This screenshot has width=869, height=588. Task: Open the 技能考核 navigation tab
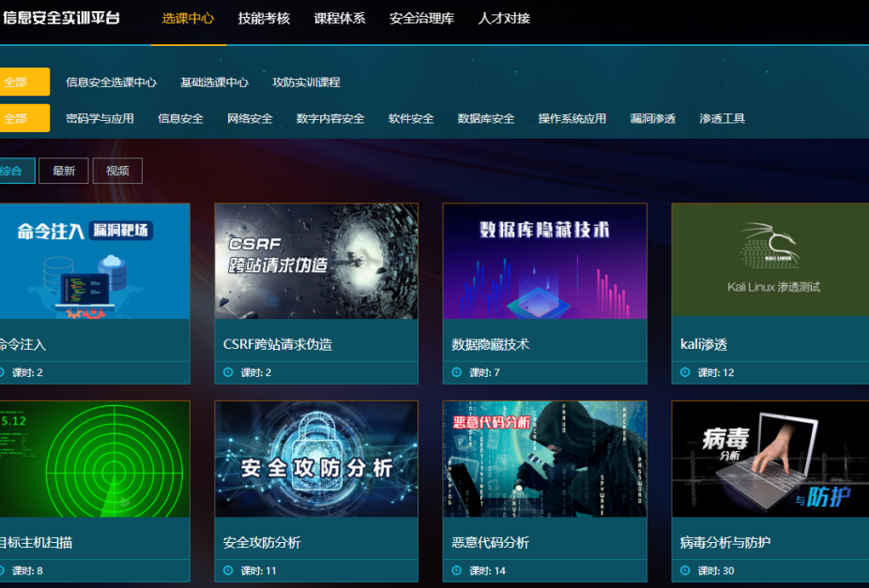[264, 18]
